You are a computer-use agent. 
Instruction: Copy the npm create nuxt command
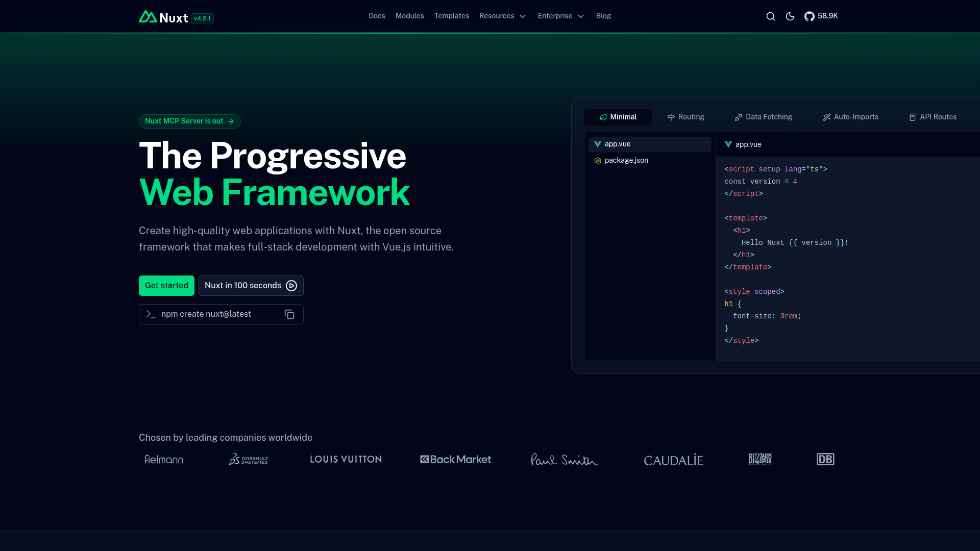(x=289, y=314)
